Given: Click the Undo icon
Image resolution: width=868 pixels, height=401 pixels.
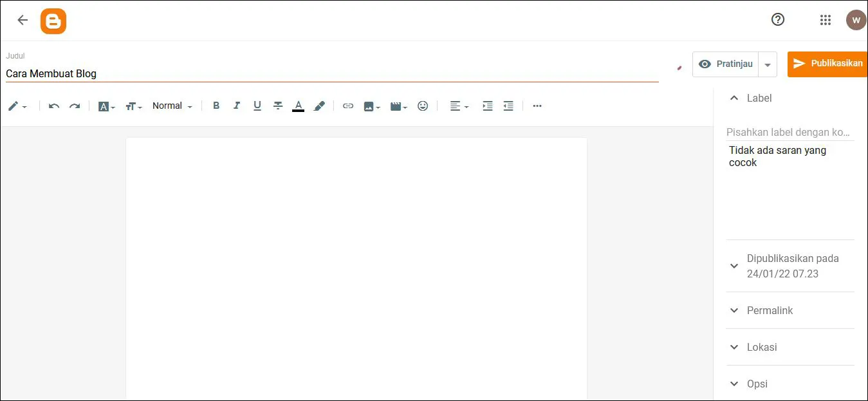Looking at the screenshot, I should point(54,106).
